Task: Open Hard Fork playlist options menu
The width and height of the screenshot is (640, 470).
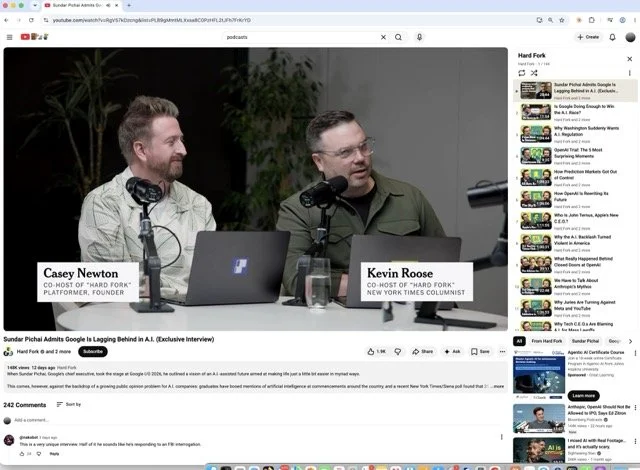Action: (x=629, y=73)
